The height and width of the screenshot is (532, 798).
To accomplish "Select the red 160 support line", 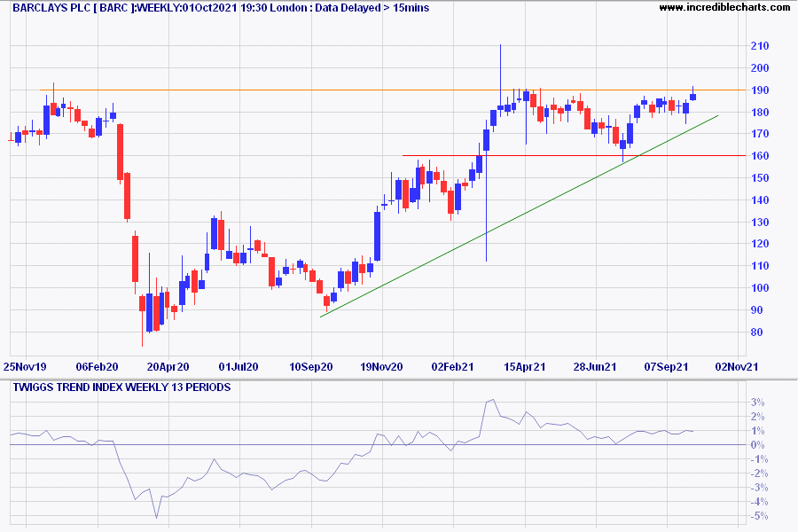I will (x=574, y=155).
